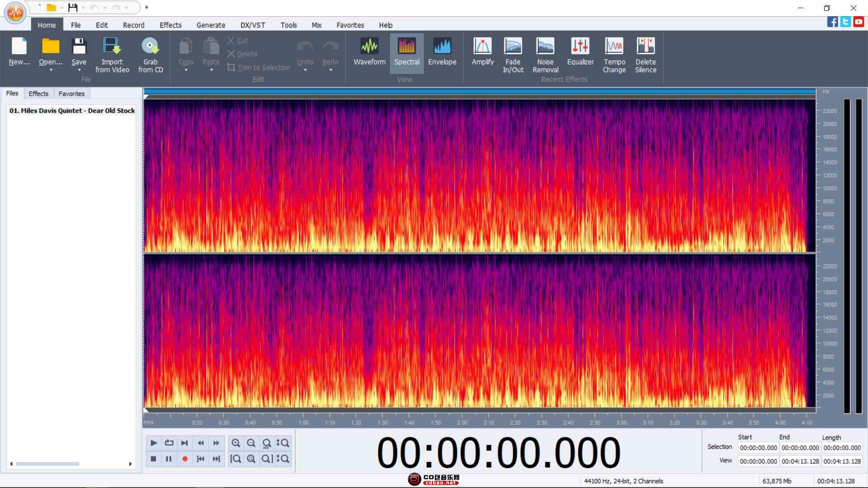This screenshot has height=488, width=868.
Task: Click quick access Open folder icon
Action: (x=51, y=7)
